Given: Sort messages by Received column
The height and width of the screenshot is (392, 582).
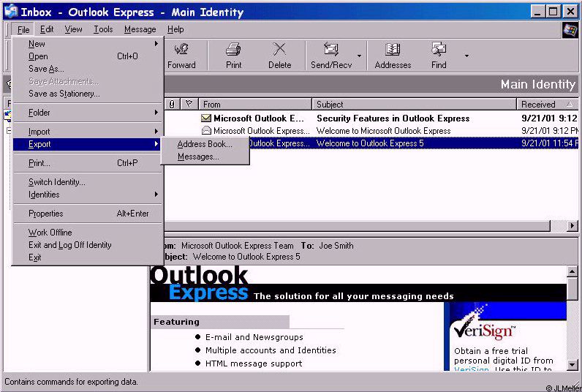Looking at the screenshot, I should [548, 105].
